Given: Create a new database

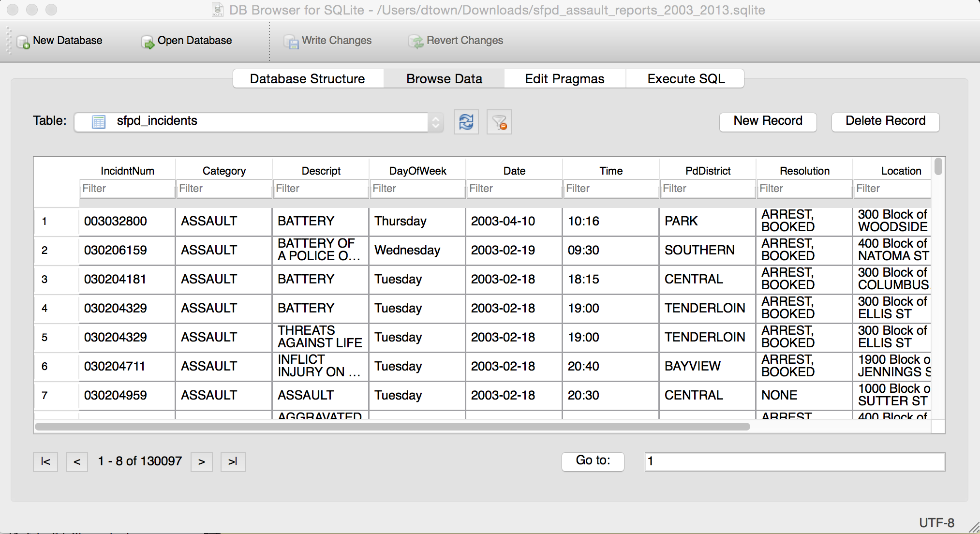Looking at the screenshot, I should (59, 41).
